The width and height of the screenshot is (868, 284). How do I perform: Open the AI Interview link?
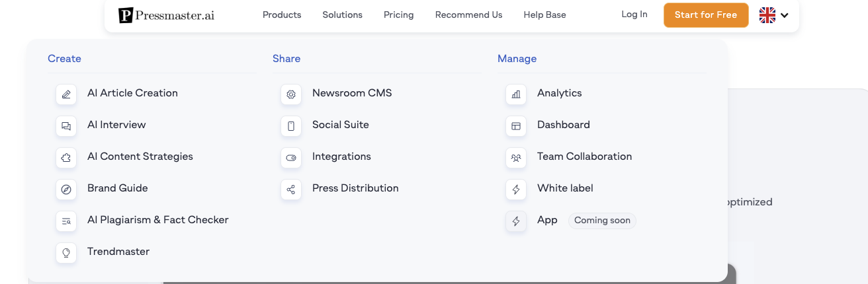(116, 125)
